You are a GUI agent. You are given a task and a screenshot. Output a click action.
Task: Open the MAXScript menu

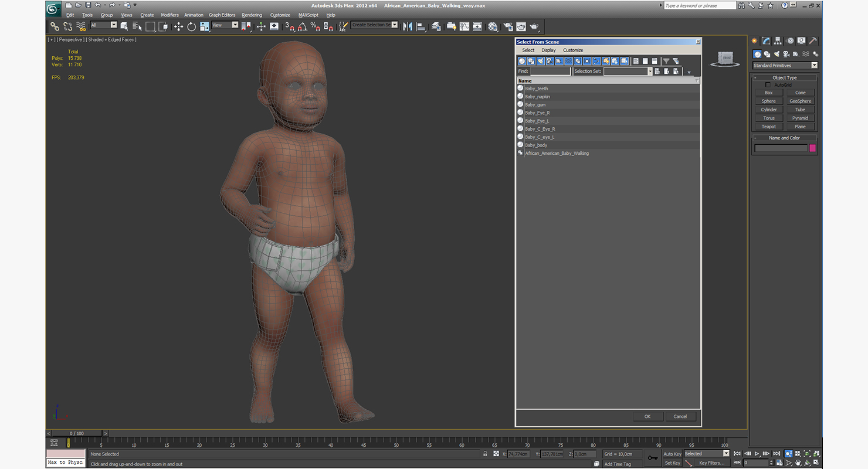(308, 15)
